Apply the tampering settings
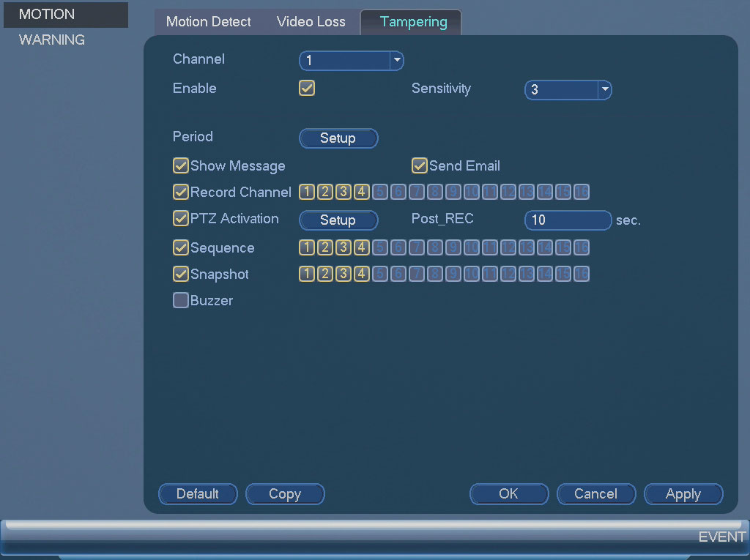 coord(683,494)
